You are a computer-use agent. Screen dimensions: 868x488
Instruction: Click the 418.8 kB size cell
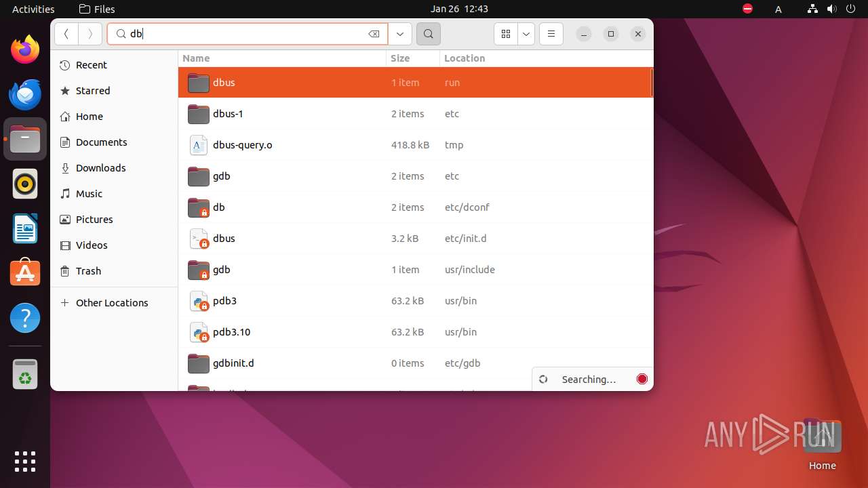point(410,145)
